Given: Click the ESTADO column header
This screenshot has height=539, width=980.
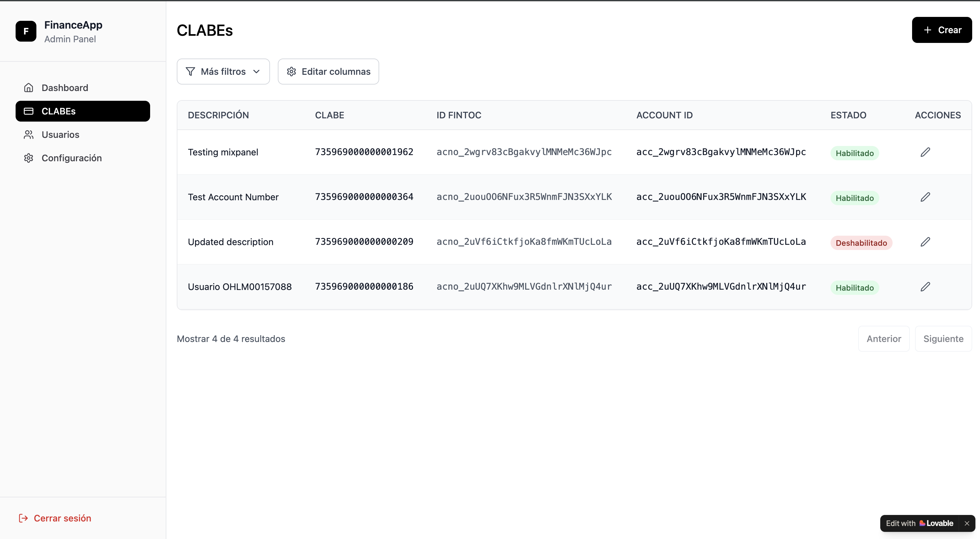Looking at the screenshot, I should click(848, 115).
